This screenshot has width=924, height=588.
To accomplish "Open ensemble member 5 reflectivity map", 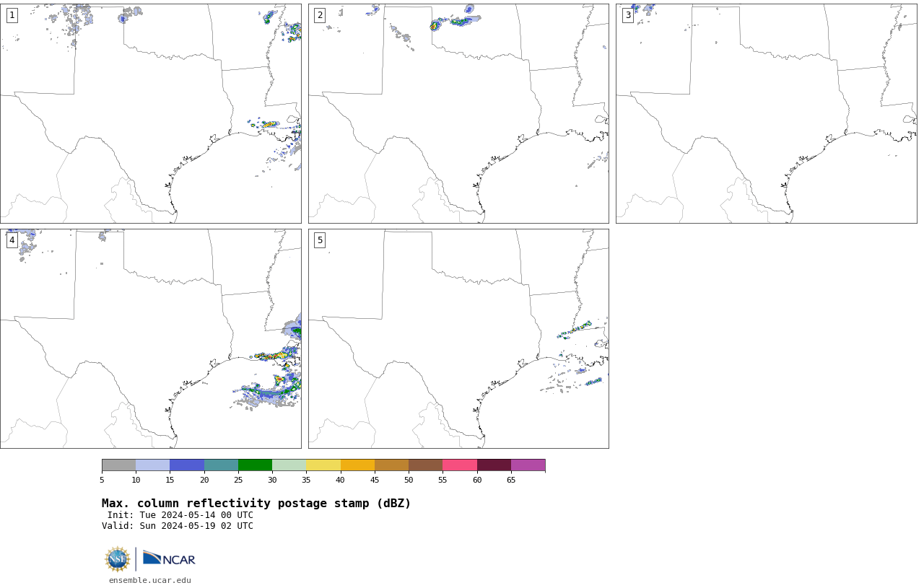I will [x=458, y=338].
